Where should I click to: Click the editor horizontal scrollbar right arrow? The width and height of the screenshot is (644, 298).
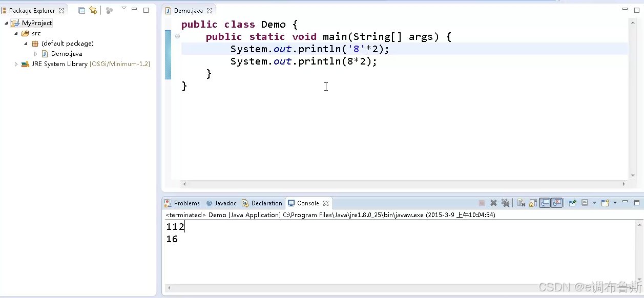624,184
